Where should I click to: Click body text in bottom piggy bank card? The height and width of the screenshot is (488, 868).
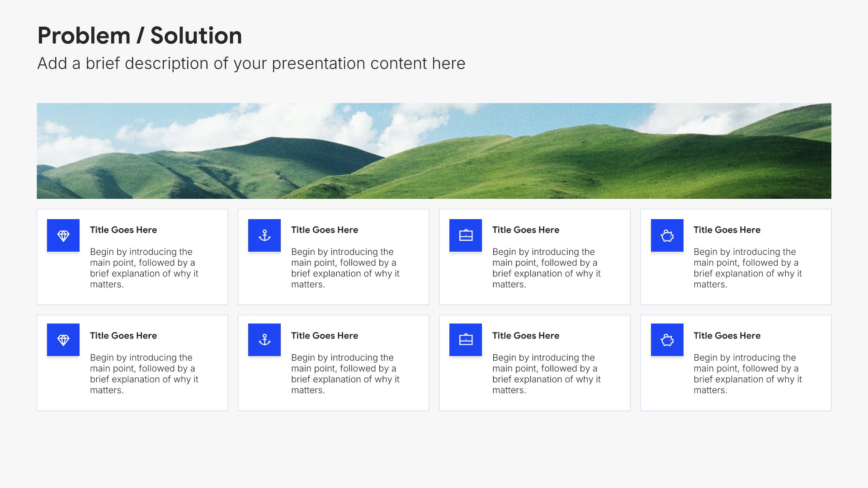pyautogui.click(x=748, y=374)
